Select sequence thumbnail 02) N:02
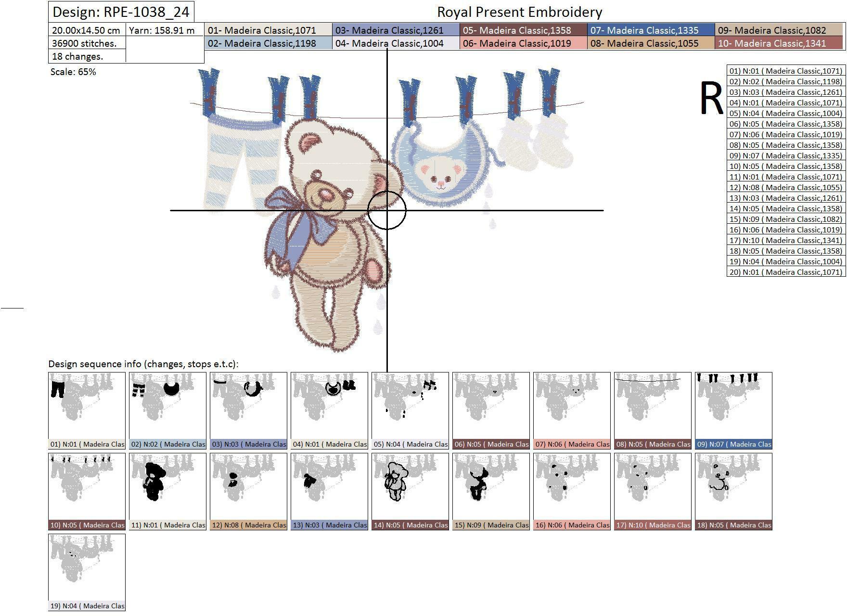The image size is (847, 616). click(167, 411)
